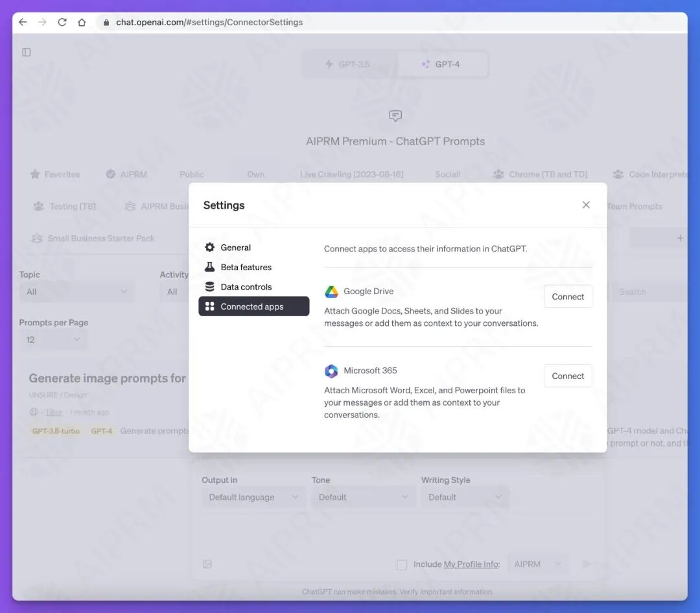Expand Prompts per Page dropdown
This screenshot has width=700, height=613.
point(52,340)
